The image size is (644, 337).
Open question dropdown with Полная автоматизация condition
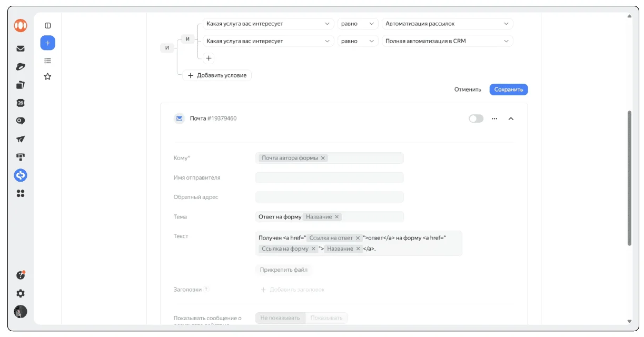269,41
